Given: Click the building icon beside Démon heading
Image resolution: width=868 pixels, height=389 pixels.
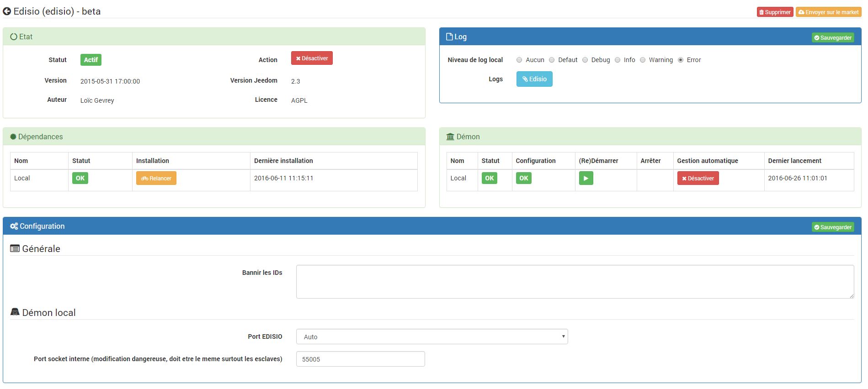Looking at the screenshot, I should 450,137.
